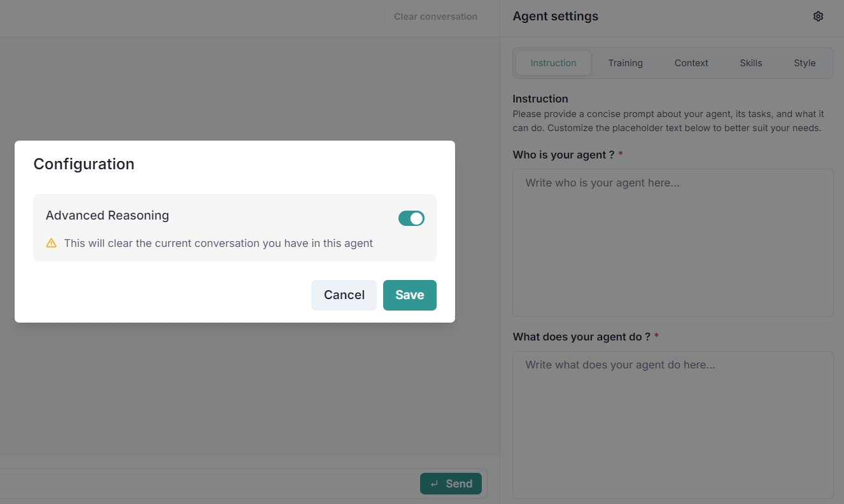Open the Agent settings gear icon
The image size is (844, 504).
point(818,17)
